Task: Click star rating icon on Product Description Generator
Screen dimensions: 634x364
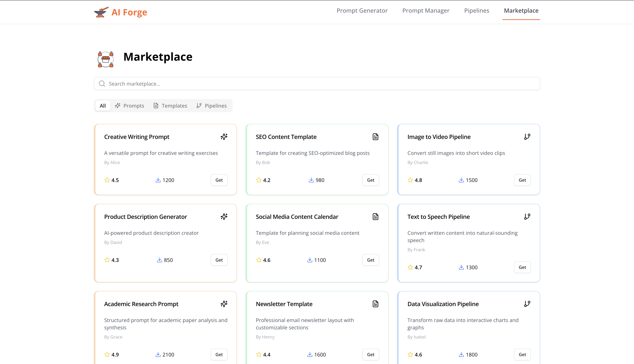Action: (x=107, y=260)
